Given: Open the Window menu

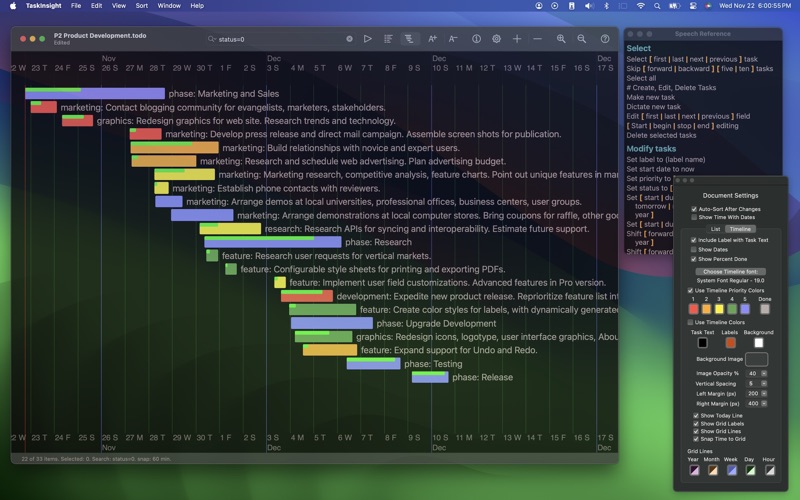Looking at the screenshot, I should (169, 6).
